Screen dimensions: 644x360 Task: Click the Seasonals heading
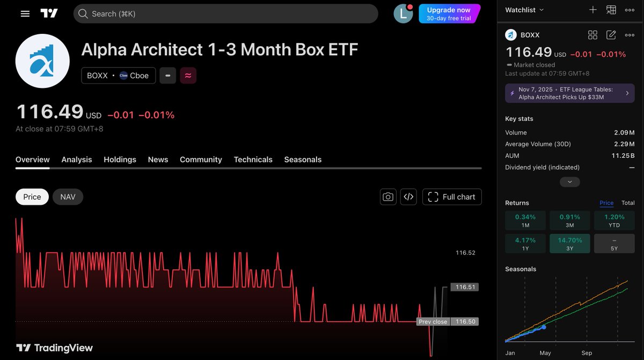point(521,269)
